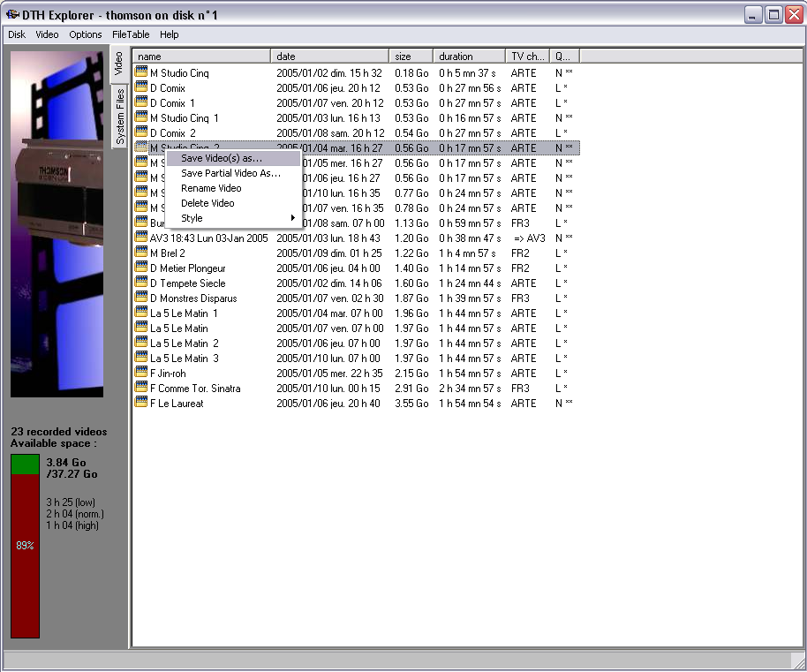Click the DTH Explorer title bar icon

coord(12,14)
